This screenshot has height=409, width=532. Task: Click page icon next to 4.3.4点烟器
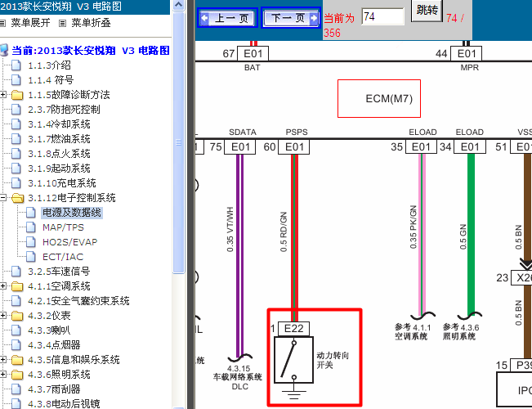point(16,345)
